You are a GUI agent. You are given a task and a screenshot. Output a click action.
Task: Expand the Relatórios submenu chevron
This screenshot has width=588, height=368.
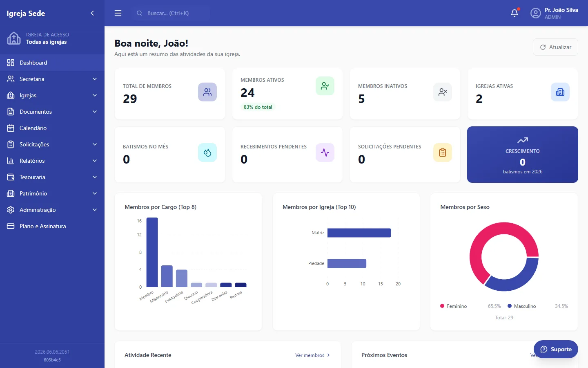click(x=95, y=161)
